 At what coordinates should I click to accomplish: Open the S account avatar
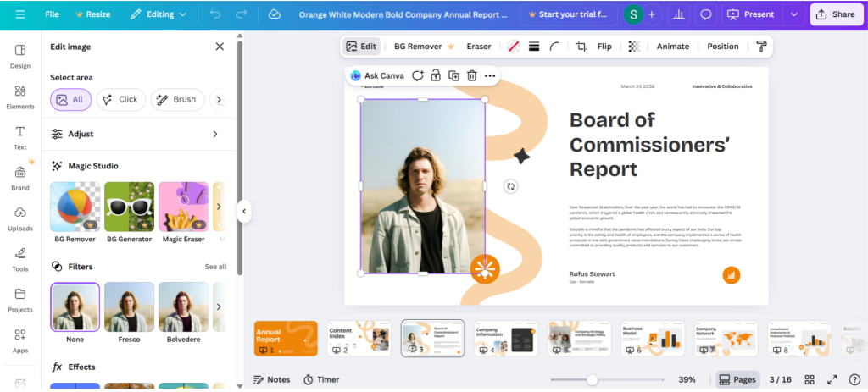tap(632, 14)
